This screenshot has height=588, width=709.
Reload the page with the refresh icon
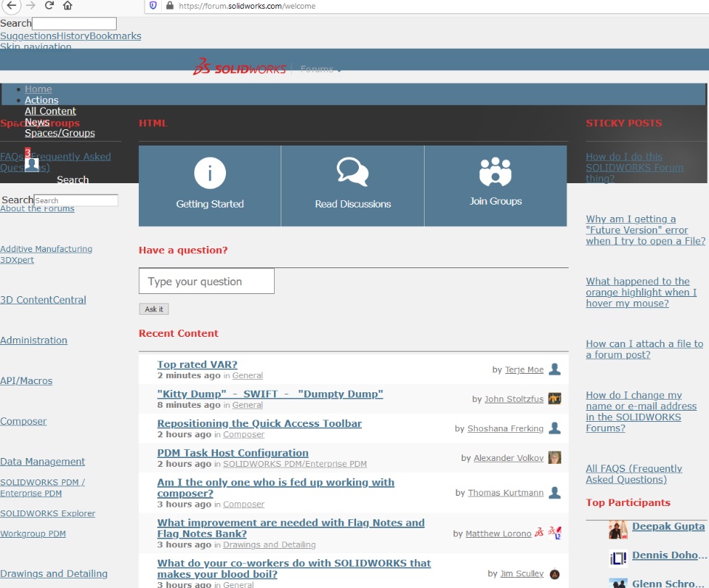[49, 5]
